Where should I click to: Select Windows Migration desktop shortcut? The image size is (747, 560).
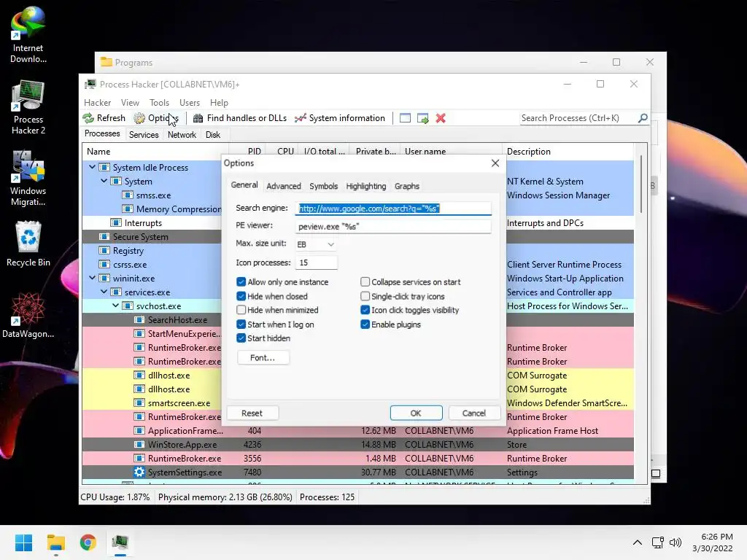click(x=28, y=179)
